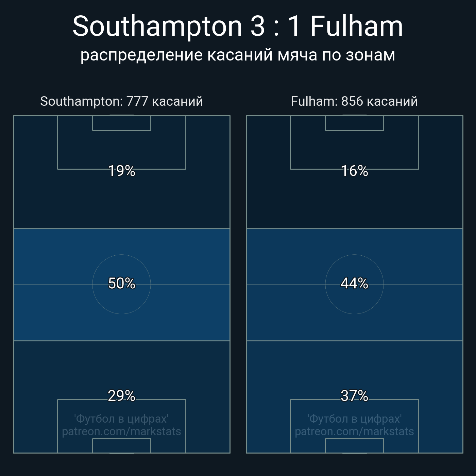The width and height of the screenshot is (476, 476).
Task: Click Southampton's 50% midfield label
Action: pyautogui.click(x=121, y=283)
